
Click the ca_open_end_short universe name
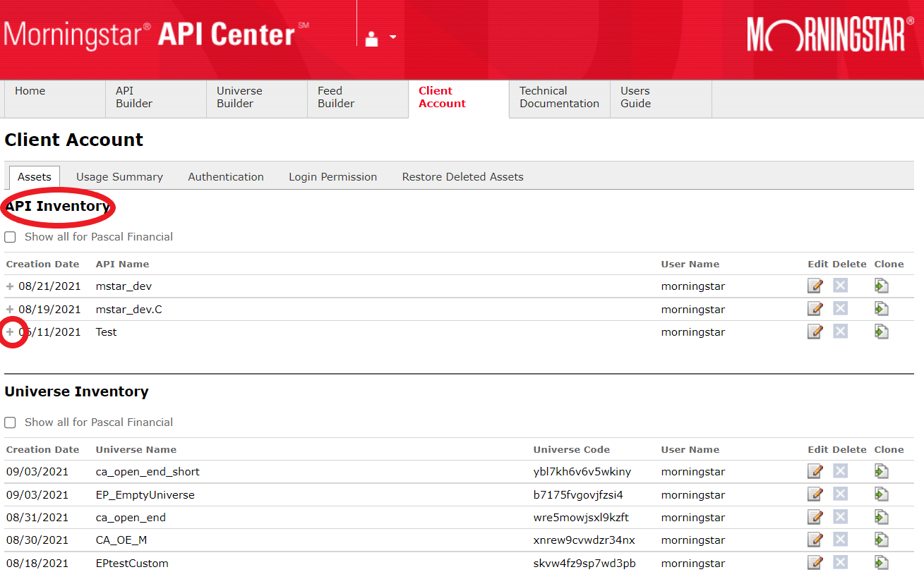click(x=148, y=472)
